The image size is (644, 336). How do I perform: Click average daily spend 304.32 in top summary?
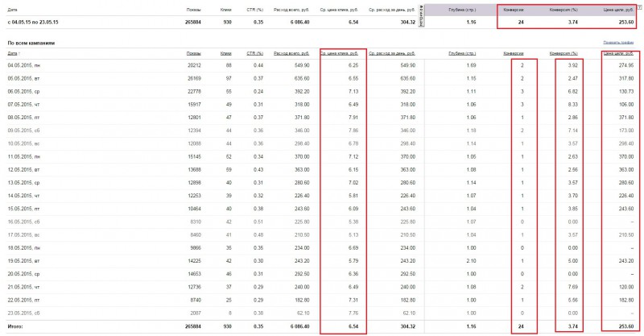coord(408,23)
